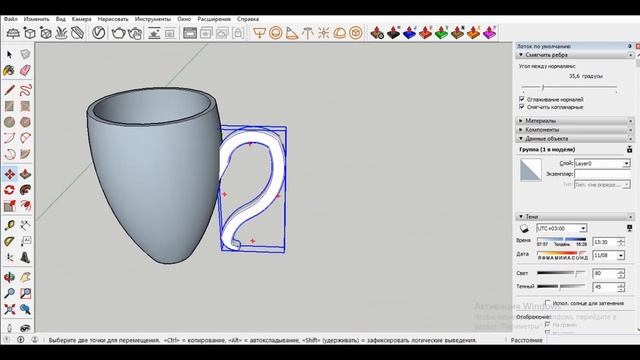Click the Zoom Window tool

(x=25, y=293)
